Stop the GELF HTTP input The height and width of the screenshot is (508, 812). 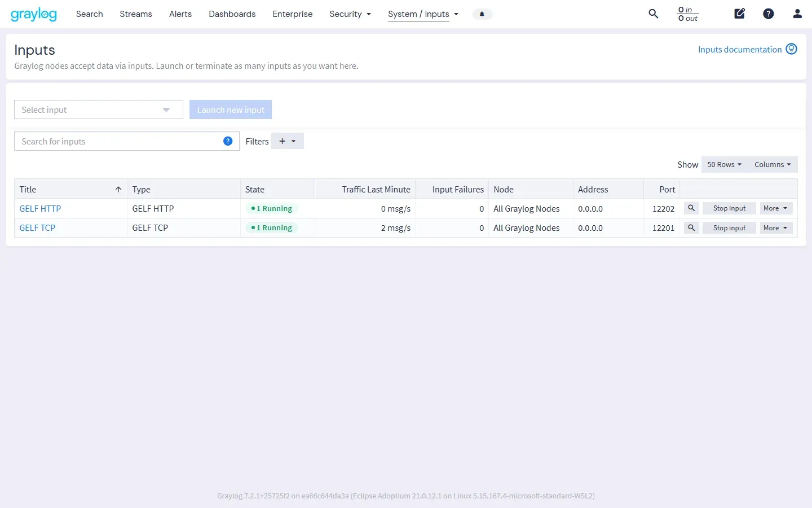[x=729, y=208]
